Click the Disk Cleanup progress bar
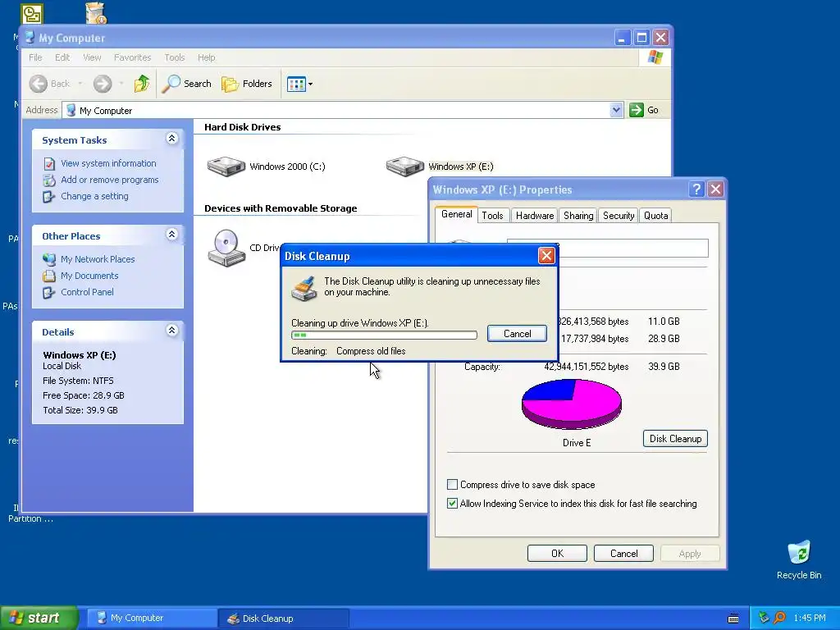 pyautogui.click(x=384, y=336)
